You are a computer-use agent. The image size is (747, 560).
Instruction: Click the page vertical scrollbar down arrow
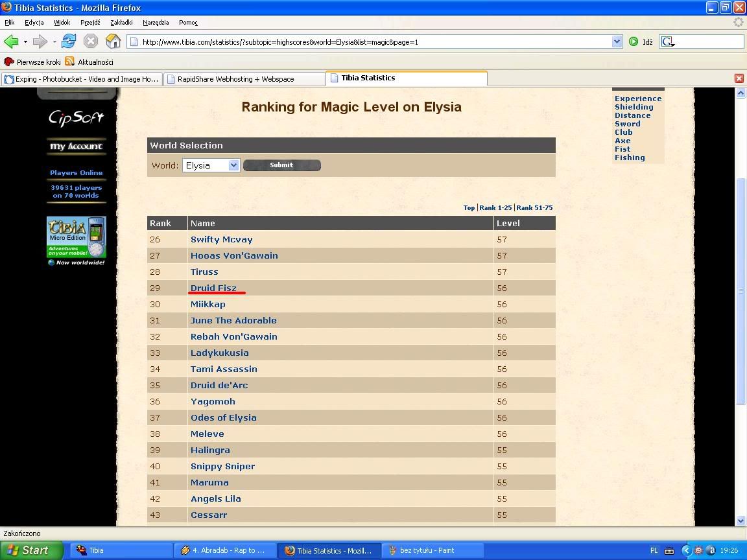(741, 520)
